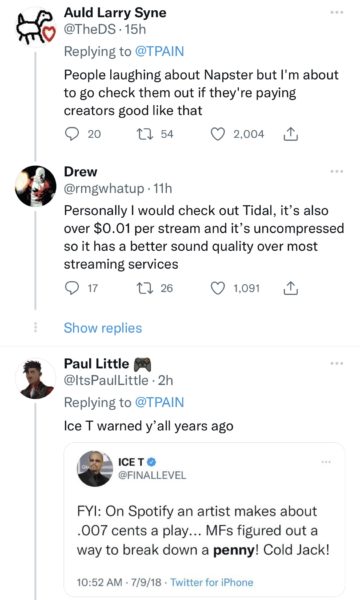Image resolution: width=360 pixels, height=600 pixels.
Task: Open @TPAIN mention in Paul Little's reply
Action: click(x=160, y=402)
